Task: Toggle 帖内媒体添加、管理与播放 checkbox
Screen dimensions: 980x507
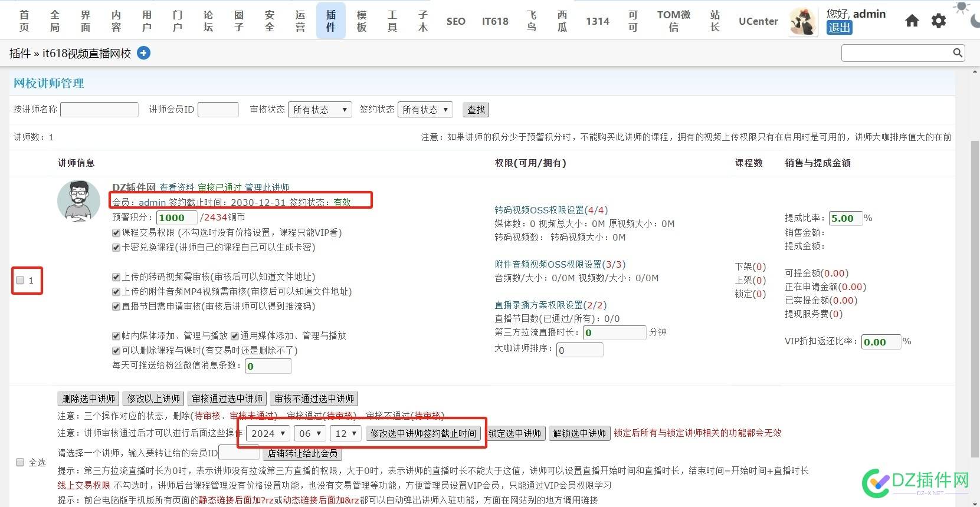Action: coord(116,336)
